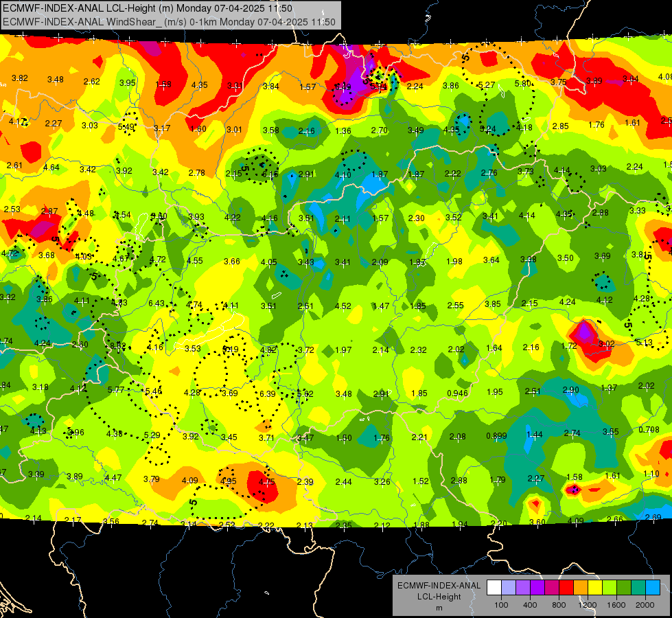Image resolution: width=672 pixels, height=618 pixels.
Task: Click the wind shear value 6.39
Action: click(268, 393)
